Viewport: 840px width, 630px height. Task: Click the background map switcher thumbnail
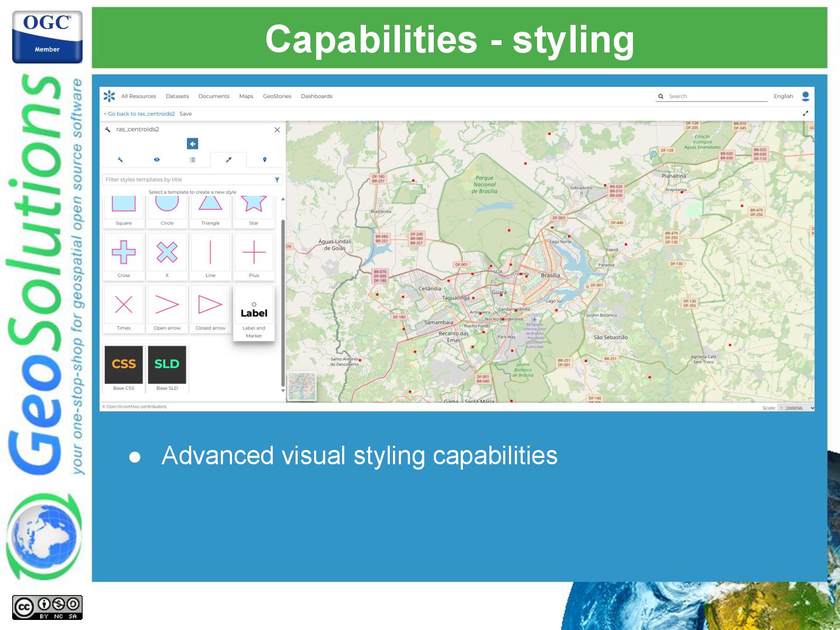coord(302,386)
